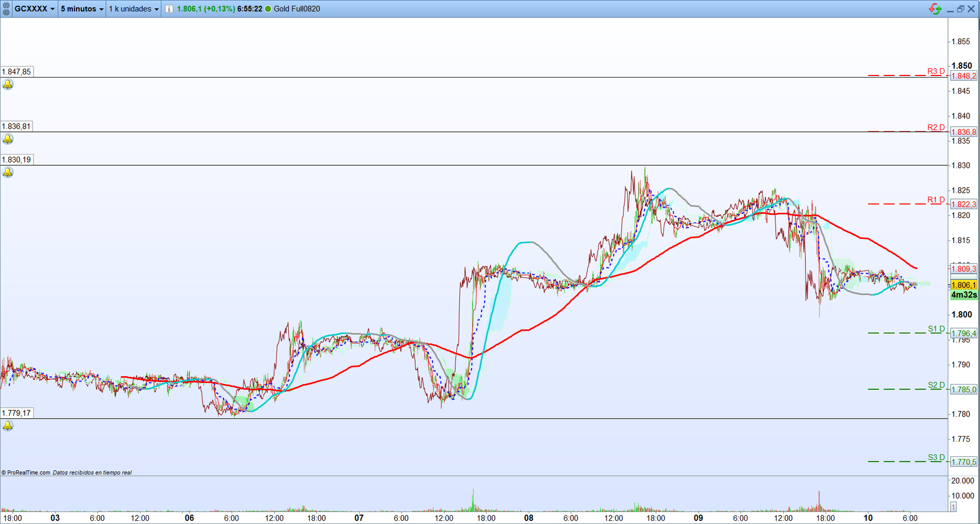Image resolution: width=980 pixels, height=524 pixels.
Task: Click the Gold Full0820 instrument name
Action: [x=297, y=9]
